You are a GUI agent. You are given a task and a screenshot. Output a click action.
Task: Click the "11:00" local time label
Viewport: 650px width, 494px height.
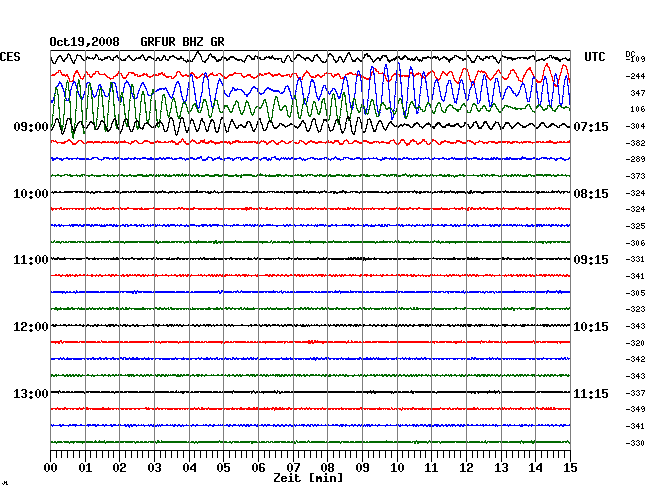point(31,260)
